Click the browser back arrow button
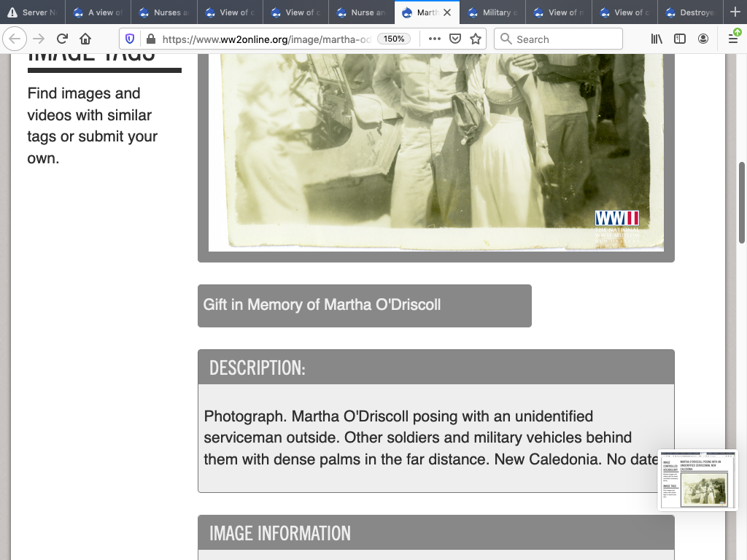This screenshot has height=560, width=747. [x=15, y=39]
